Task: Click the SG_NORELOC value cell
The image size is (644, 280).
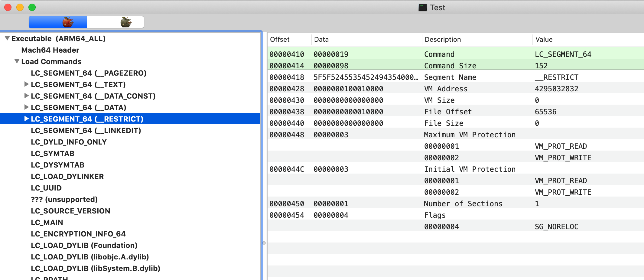Action: pos(557,227)
